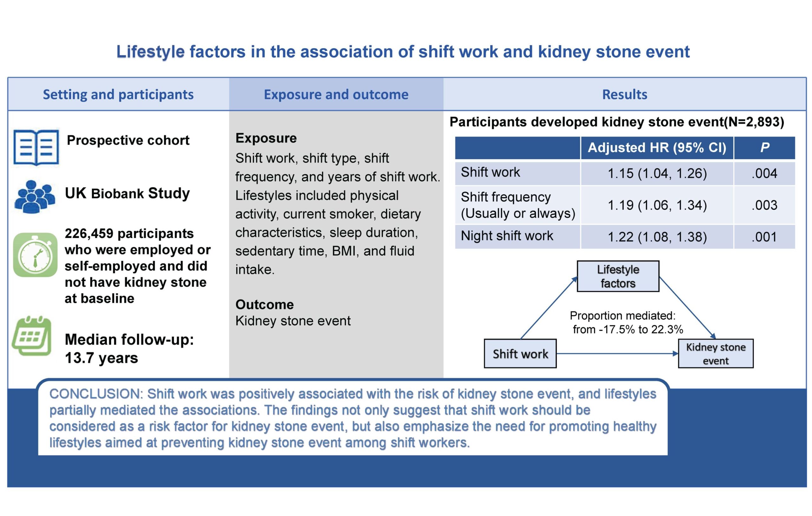Click the Median follow-up 13.7 years text
812x516 pixels.
pos(129,349)
